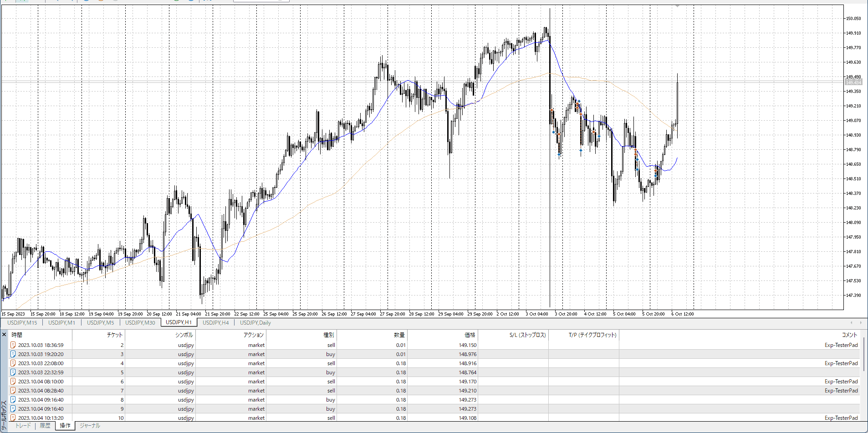Switch to the USDJPY,M15 chart tab
The image size is (868, 433).
click(x=22, y=323)
